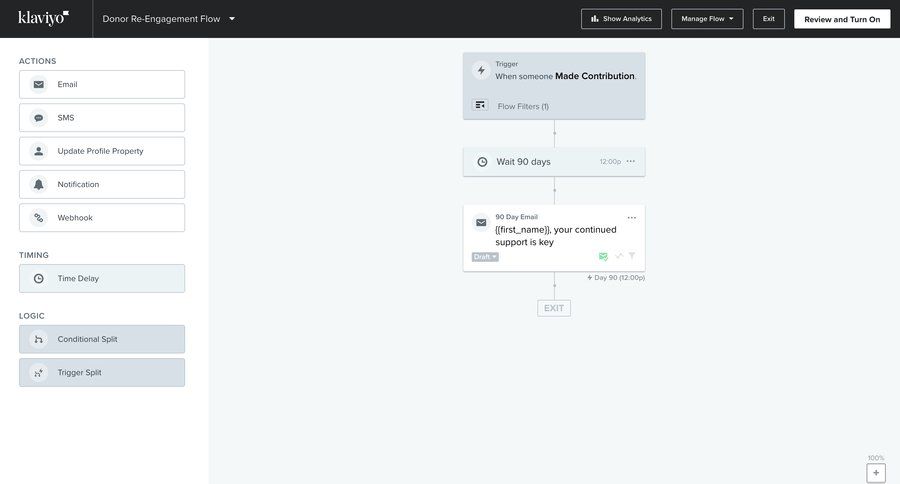Click the Exit button in header
Viewport: 900px width, 484px height.
tap(769, 19)
